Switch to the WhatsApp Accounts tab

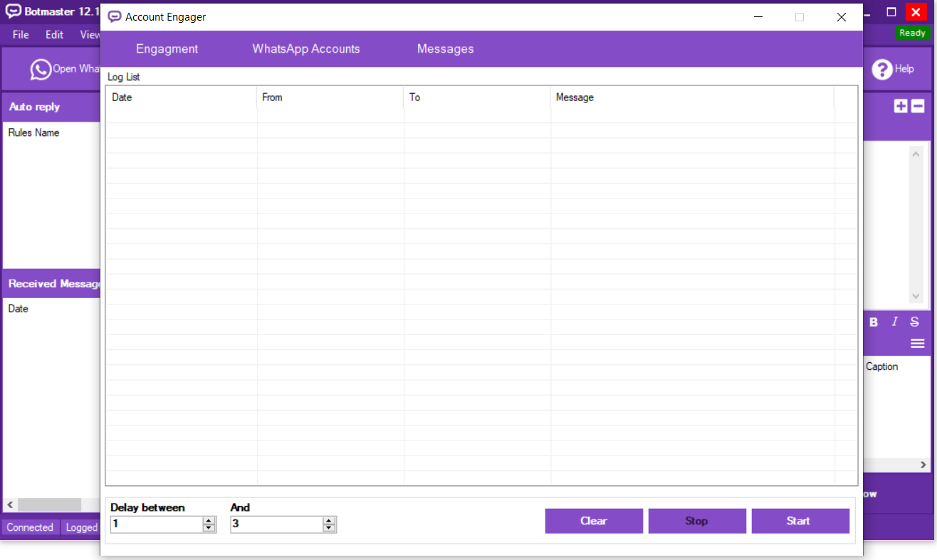(306, 49)
